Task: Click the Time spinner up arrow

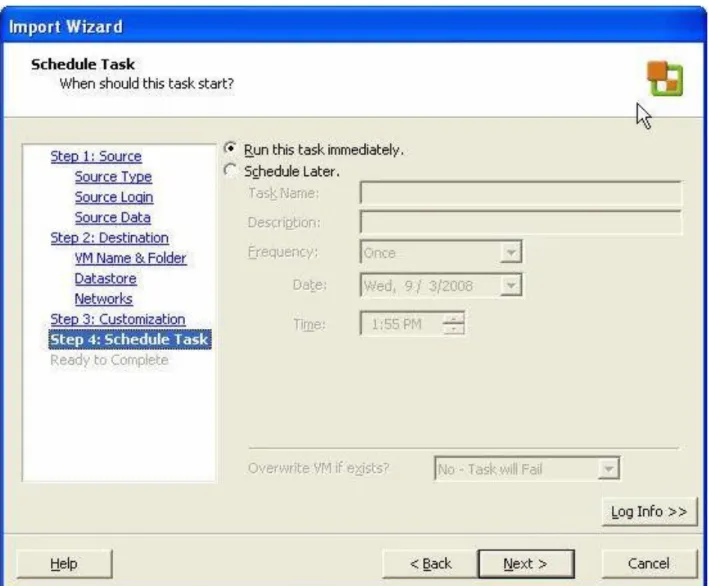Action: 453,318
